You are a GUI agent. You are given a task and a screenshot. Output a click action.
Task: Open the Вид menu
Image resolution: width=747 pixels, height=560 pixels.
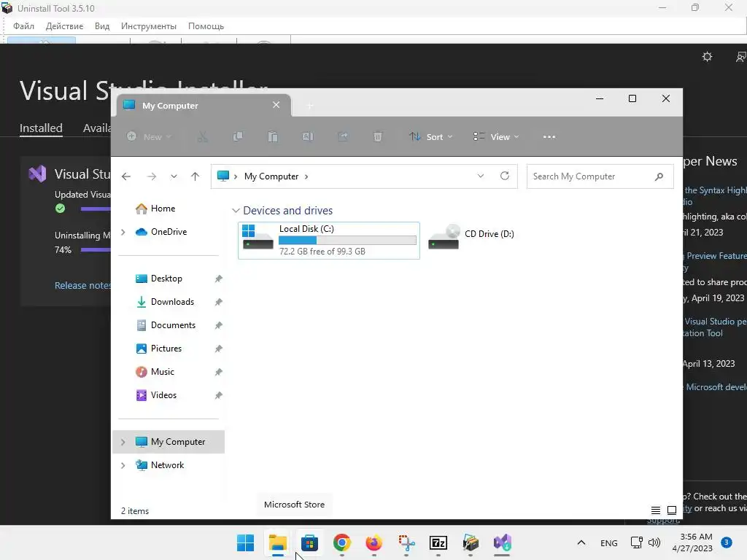[102, 26]
